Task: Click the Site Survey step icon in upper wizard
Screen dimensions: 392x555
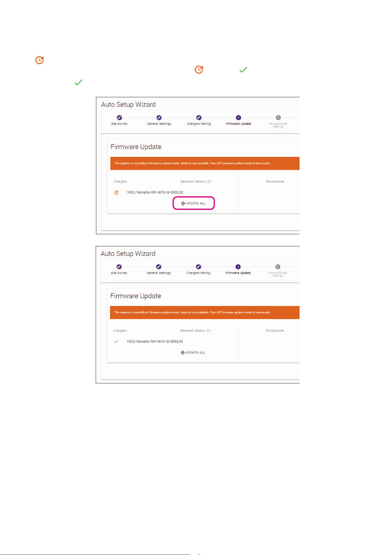Action: coord(119,118)
